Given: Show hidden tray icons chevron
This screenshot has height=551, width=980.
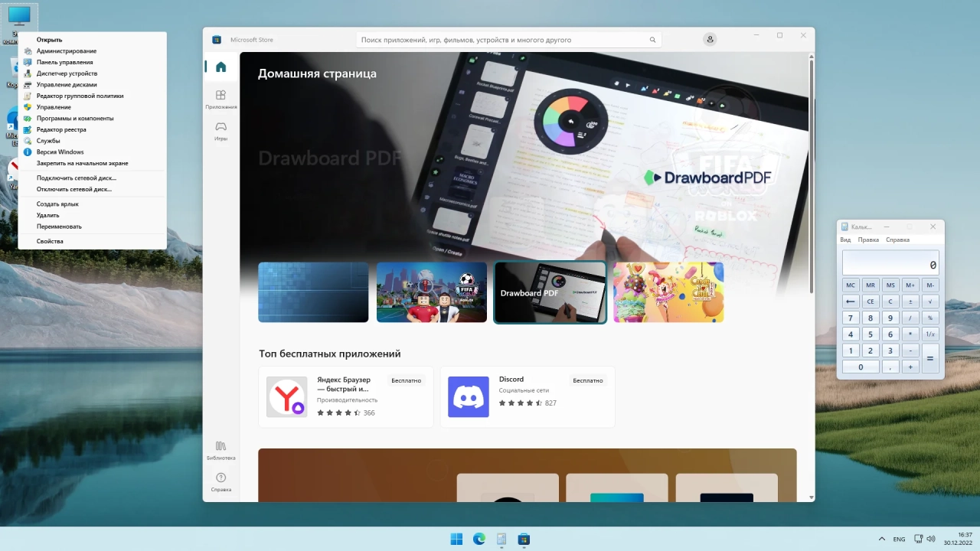Looking at the screenshot, I should coord(881,539).
